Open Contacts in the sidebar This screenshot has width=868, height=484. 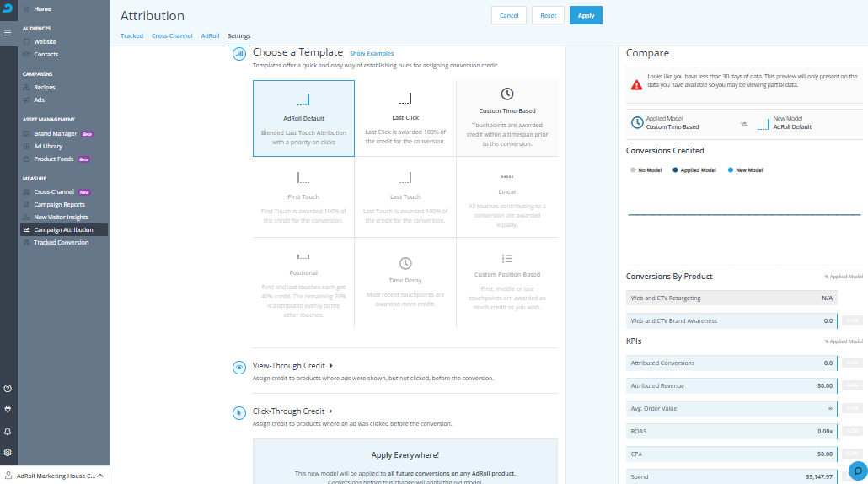point(46,54)
